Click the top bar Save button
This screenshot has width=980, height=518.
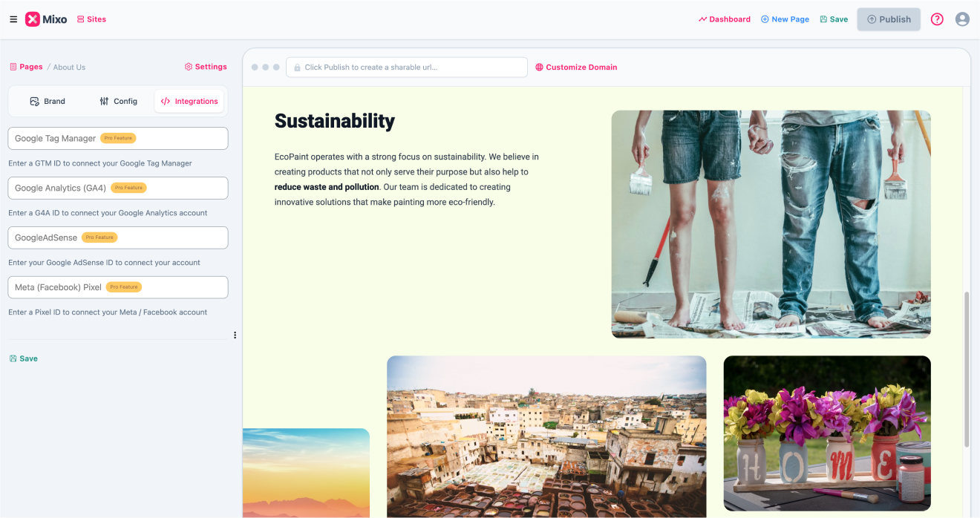(834, 19)
